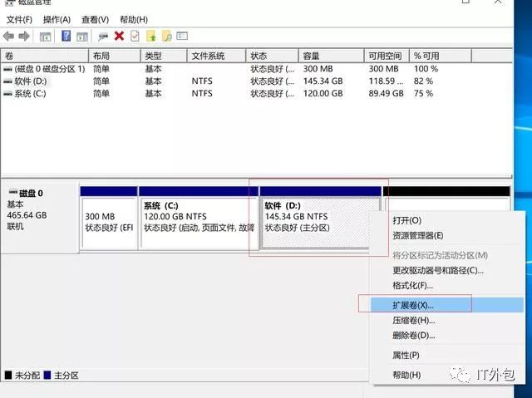
Task: Sort by the 文件系统 column header
Action: click(216, 56)
